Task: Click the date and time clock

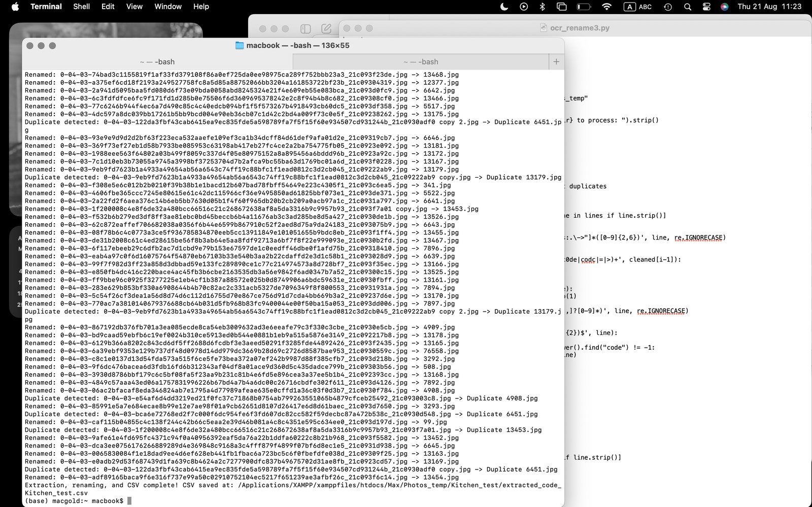Action: 769,7
